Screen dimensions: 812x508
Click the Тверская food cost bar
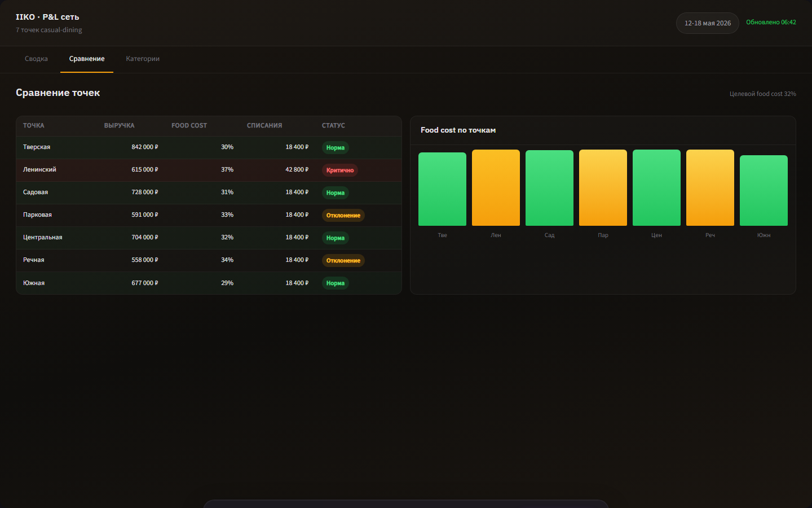(442, 189)
